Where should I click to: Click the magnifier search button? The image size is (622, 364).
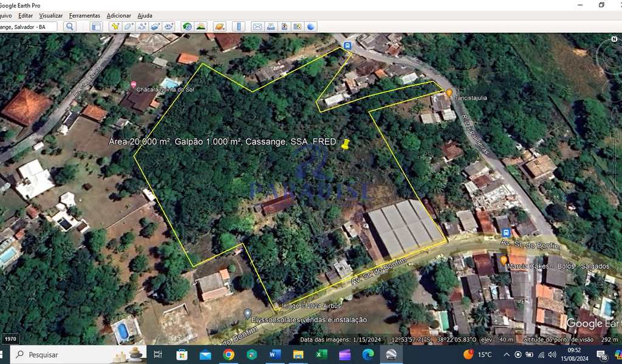tap(69, 27)
